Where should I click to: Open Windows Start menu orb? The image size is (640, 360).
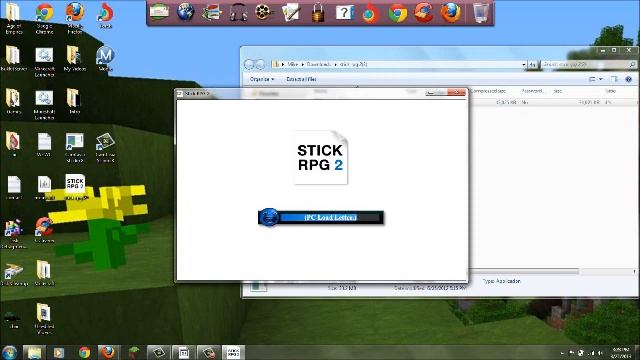(9, 352)
